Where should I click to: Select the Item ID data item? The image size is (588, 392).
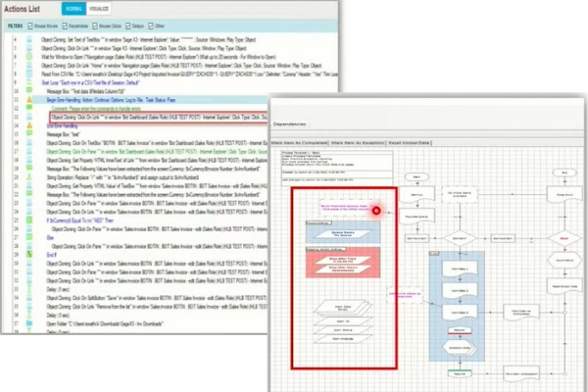(x=343, y=321)
